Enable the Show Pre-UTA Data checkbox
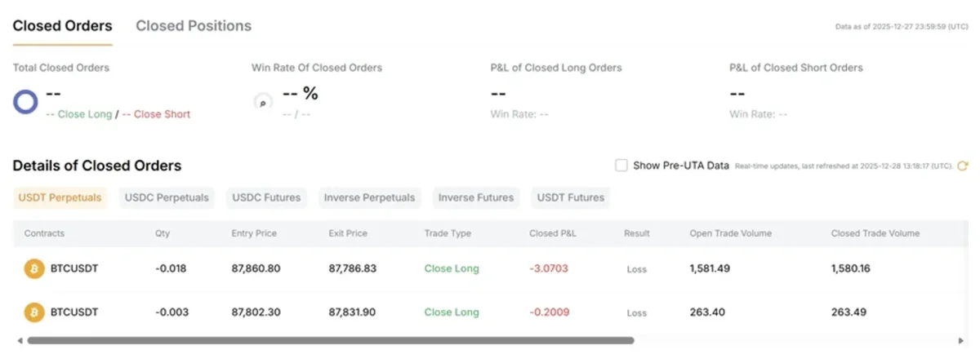Screen dimensions: 980x363 point(621,166)
